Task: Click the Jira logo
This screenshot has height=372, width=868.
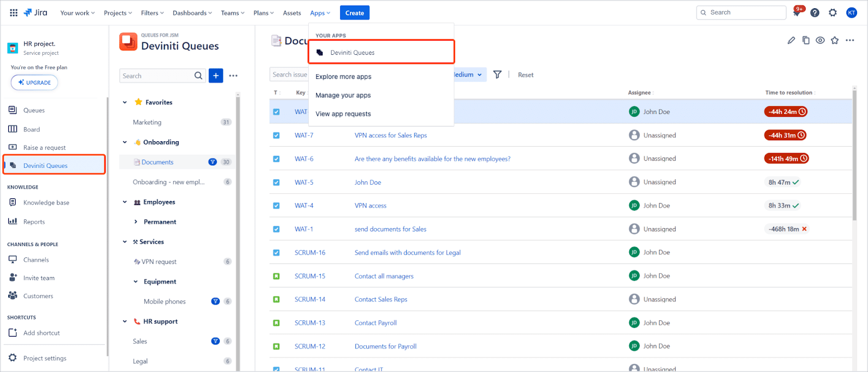Action: [x=35, y=12]
